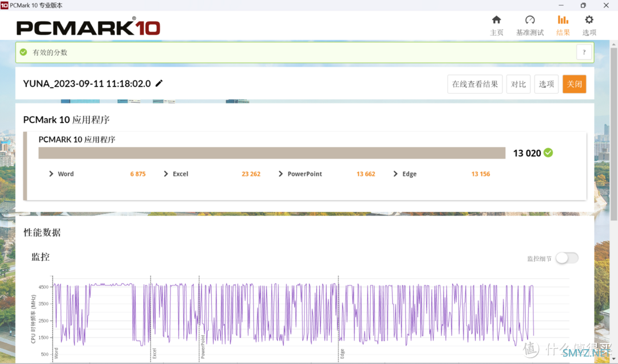Viewport: 618px width, 364px height.
Task: Click the result name YUNA_2023-09-11 11:18:02.0
Action: (x=87, y=84)
